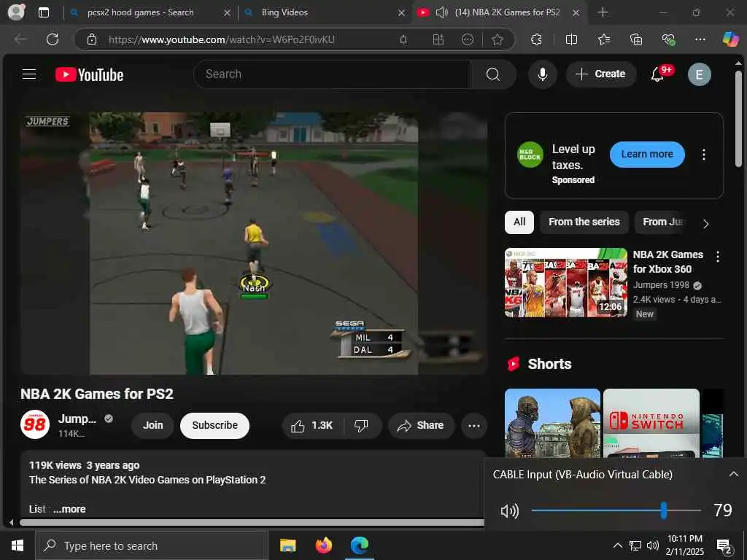Open Edge settings and more menu
Image resolution: width=747 pixels, height=560 pixels.
(700, 39)
